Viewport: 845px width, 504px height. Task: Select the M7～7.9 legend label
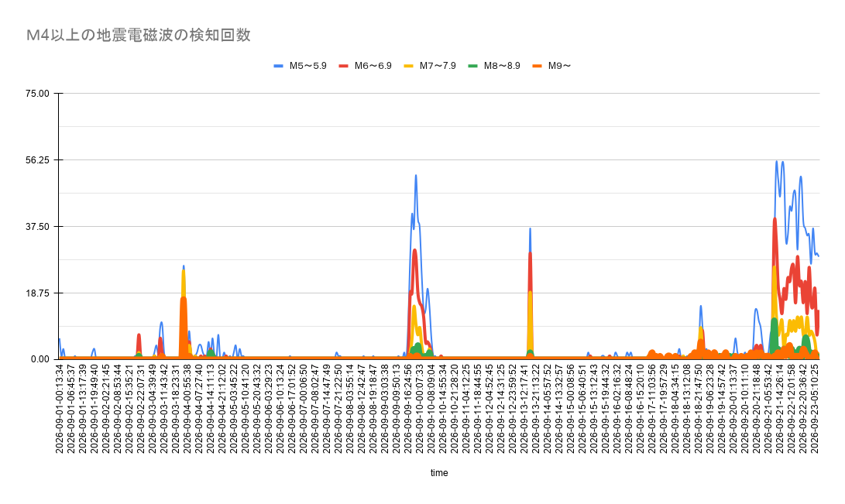(438, 66)
